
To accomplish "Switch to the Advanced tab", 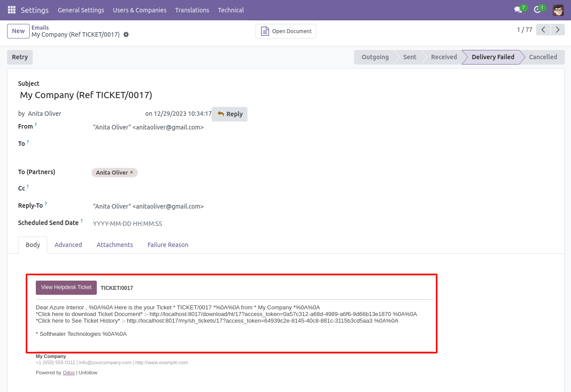I will [x=68, y=245].
